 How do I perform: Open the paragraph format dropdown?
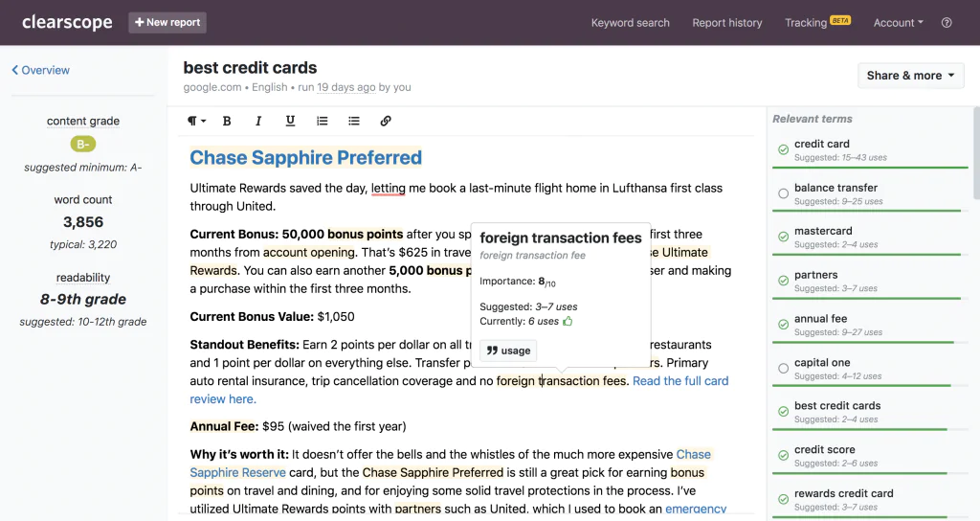(196, 122)
